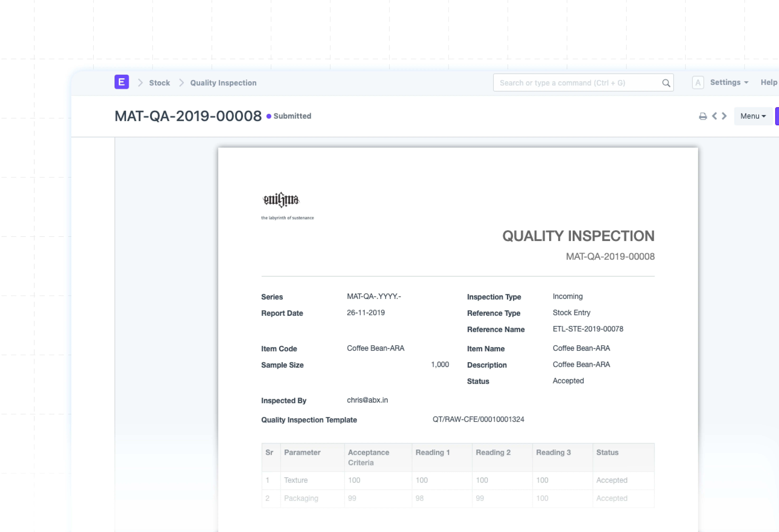
Task: Open Quality Inspection breadcrumb link
Action: point(223,83)
